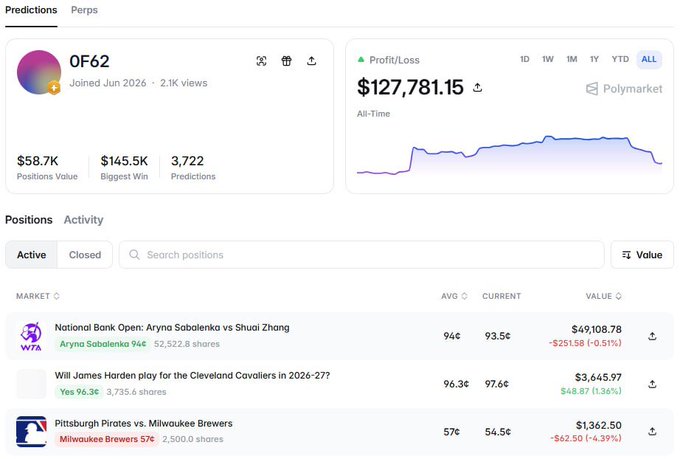This screenshot has width=680, height=459.
Task: Click the $3,645.97 value
Action: pyautogui.click(x=598, y=377)
